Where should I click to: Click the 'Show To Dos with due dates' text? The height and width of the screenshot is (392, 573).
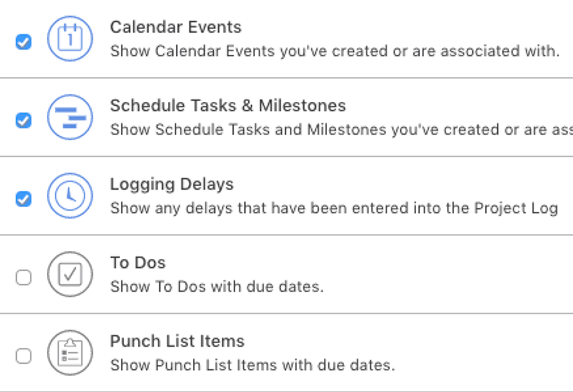pos(217,287)
